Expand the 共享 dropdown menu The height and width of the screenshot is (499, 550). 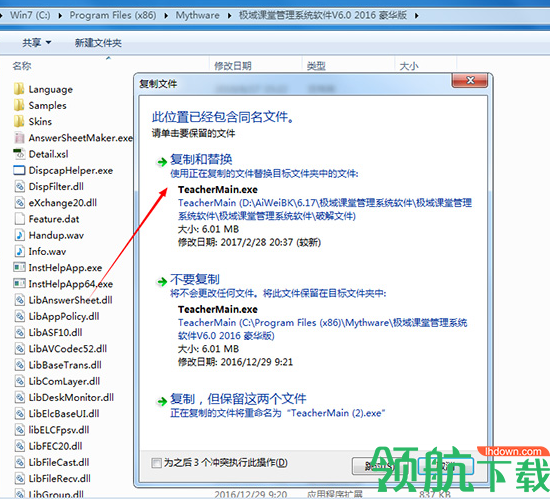36,43
